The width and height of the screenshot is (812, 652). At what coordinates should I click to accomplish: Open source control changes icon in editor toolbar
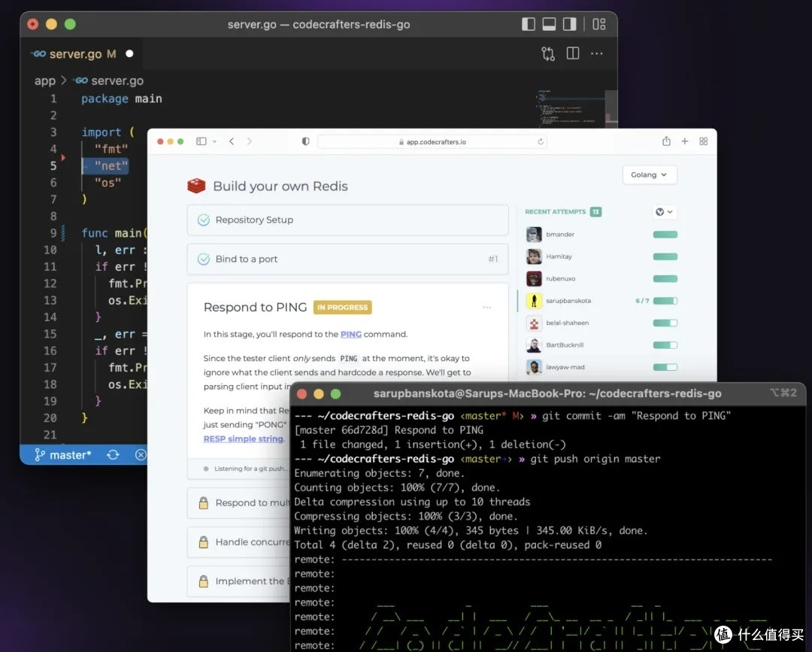pos(548,54)
